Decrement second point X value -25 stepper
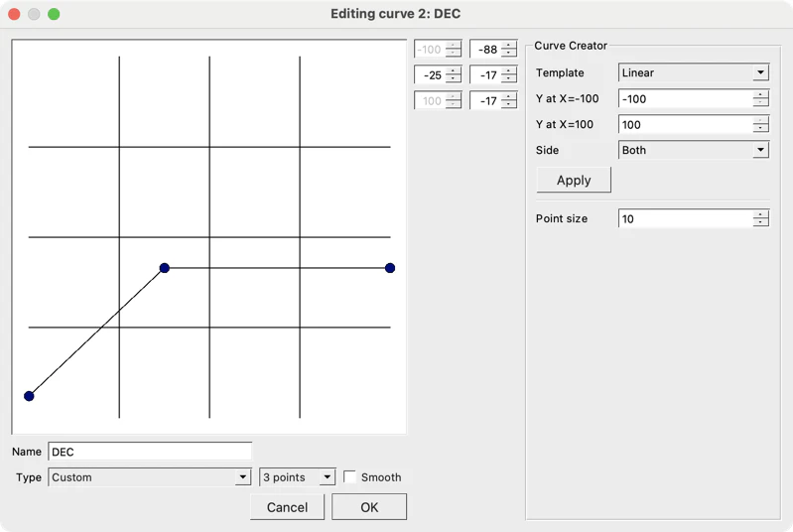This screenshot has height=532, width=793. [x=454, y=78]
